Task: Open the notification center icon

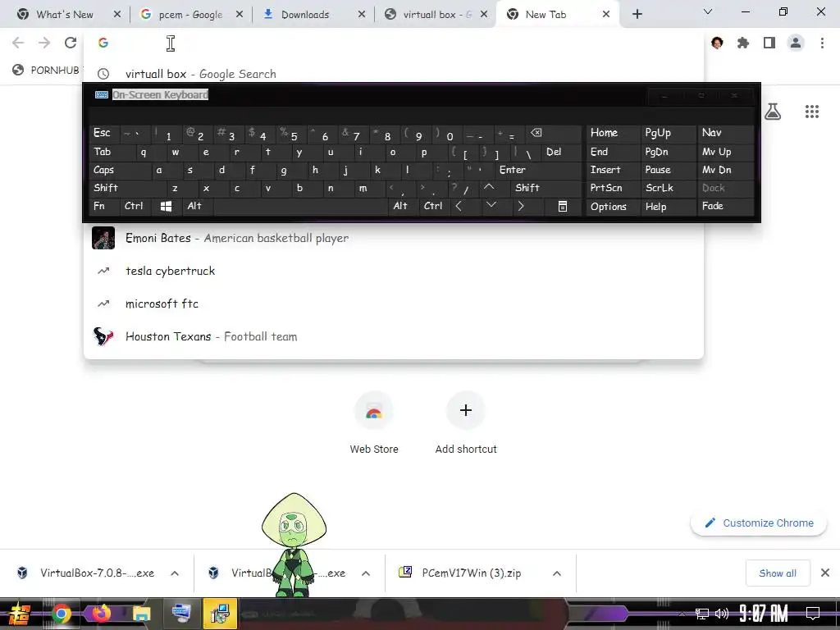Action: pyautogui.click(x=813, y=613)
